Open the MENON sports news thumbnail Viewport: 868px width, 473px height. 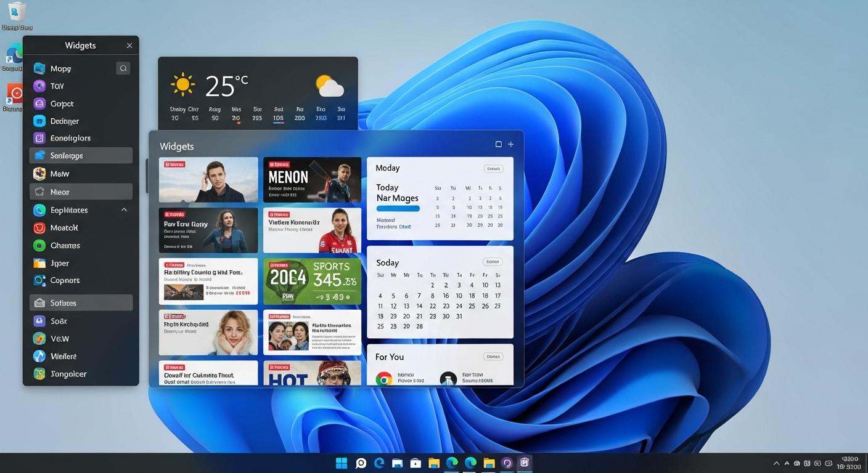pos(312,179)
